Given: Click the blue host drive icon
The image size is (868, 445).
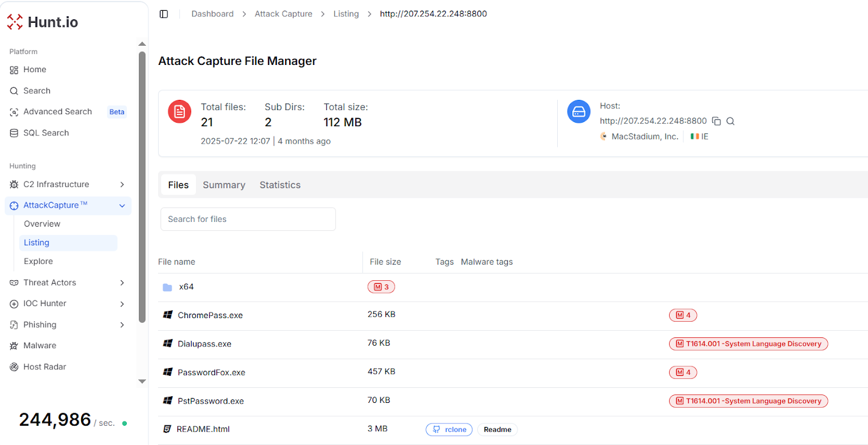Looking at the screenshot, I should tap(578, 112).
